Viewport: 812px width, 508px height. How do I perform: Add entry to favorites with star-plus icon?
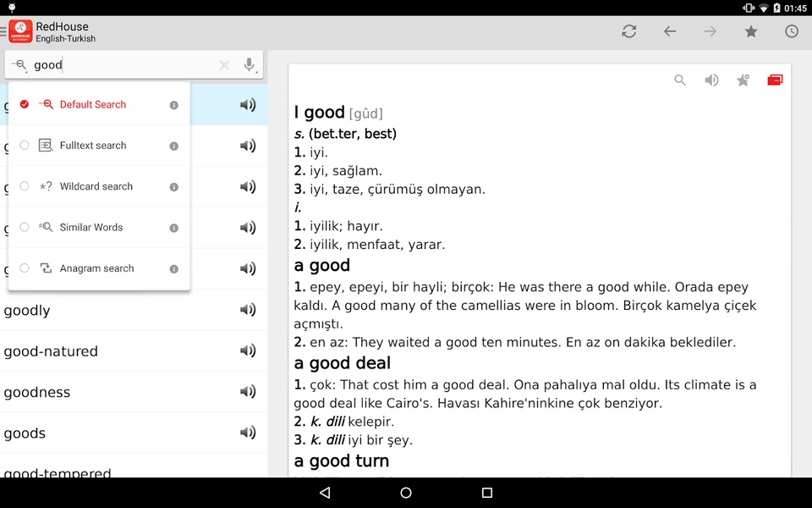tap(743, 80)
